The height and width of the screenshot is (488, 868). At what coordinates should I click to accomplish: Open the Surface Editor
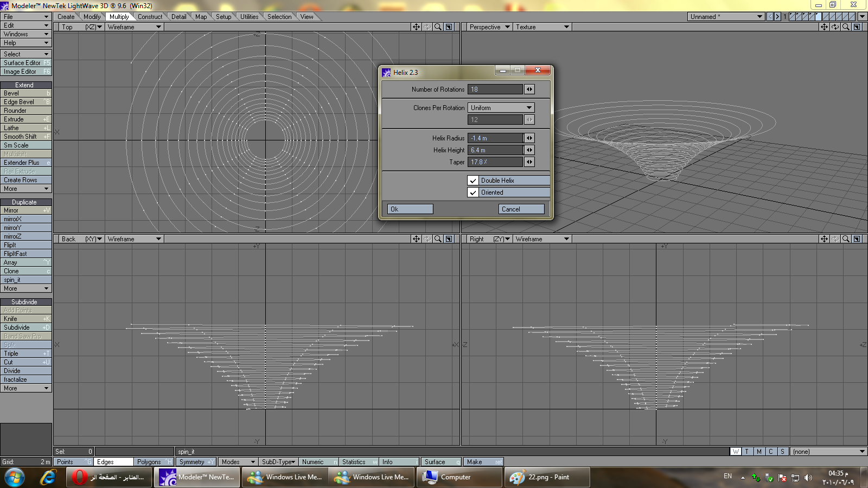tap(25, 63)
